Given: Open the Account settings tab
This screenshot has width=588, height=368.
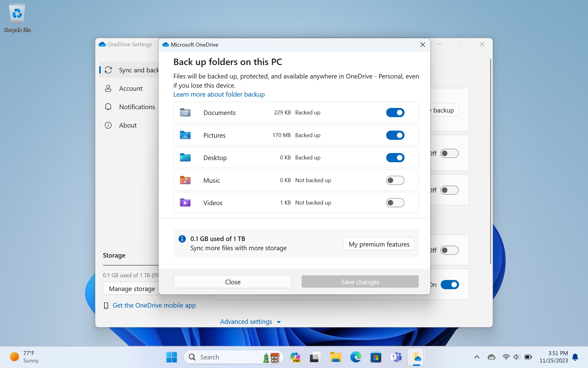Looking at the screenshot, I should pos(130,89).
